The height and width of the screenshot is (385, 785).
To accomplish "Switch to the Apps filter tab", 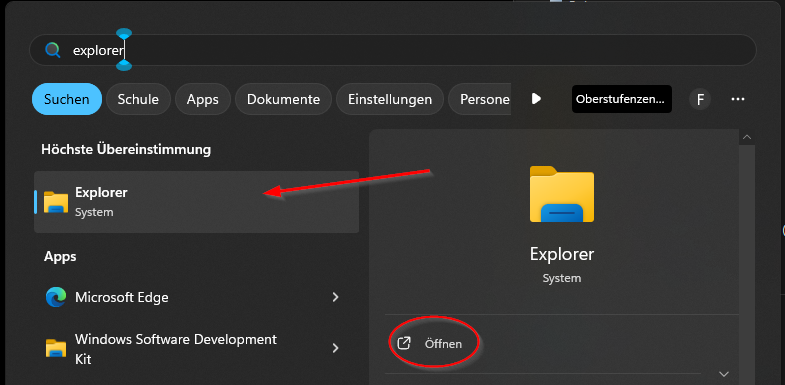I will point(203,99).
